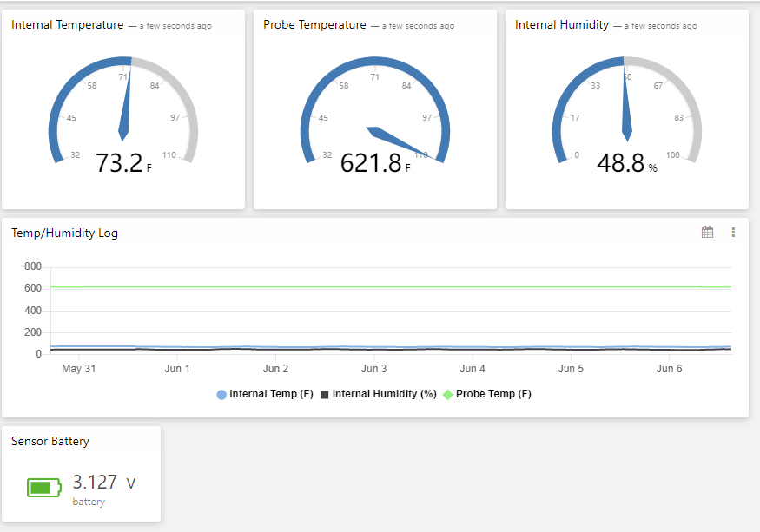Select the Probe Temperature gauge title
The width and height of the screenshot is (760, 532).
(x=314, y=24)
